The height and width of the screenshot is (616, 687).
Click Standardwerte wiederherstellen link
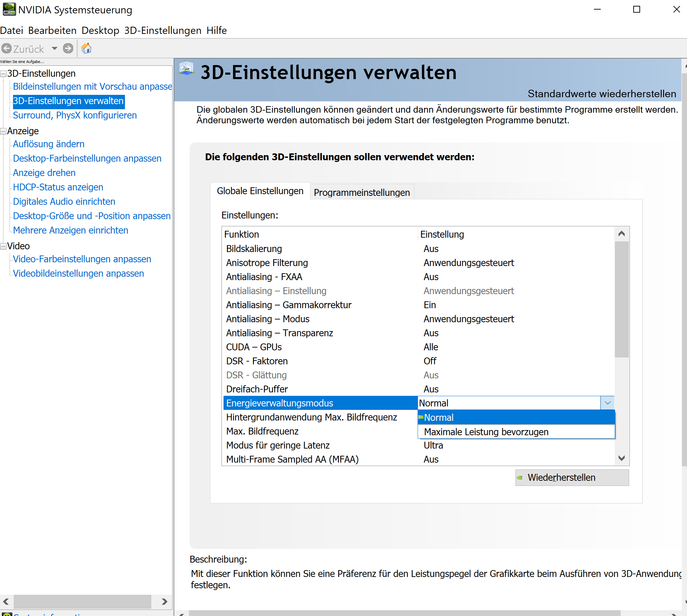pyautogui.click(x=601, y=93)
